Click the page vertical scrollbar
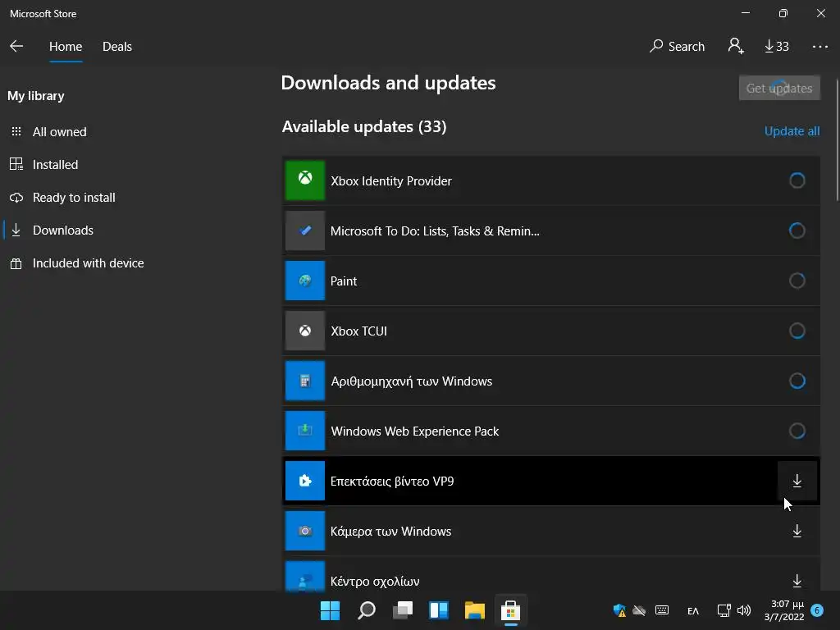This screenshot has height=630, width=840. point(836,139)
